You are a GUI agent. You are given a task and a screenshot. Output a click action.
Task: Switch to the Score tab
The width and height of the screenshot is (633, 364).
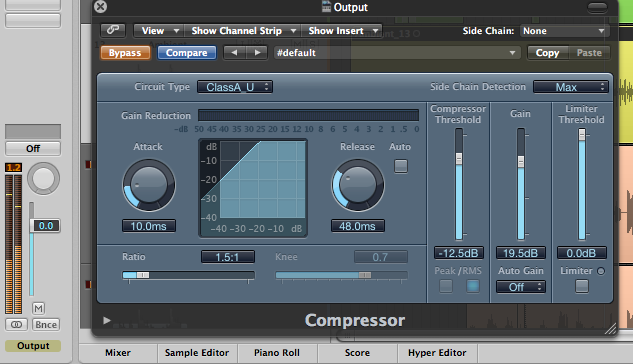357,353
